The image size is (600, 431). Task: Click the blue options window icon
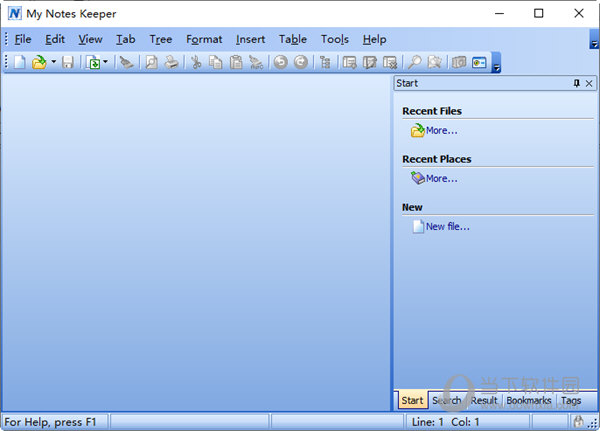click(479, 62)
